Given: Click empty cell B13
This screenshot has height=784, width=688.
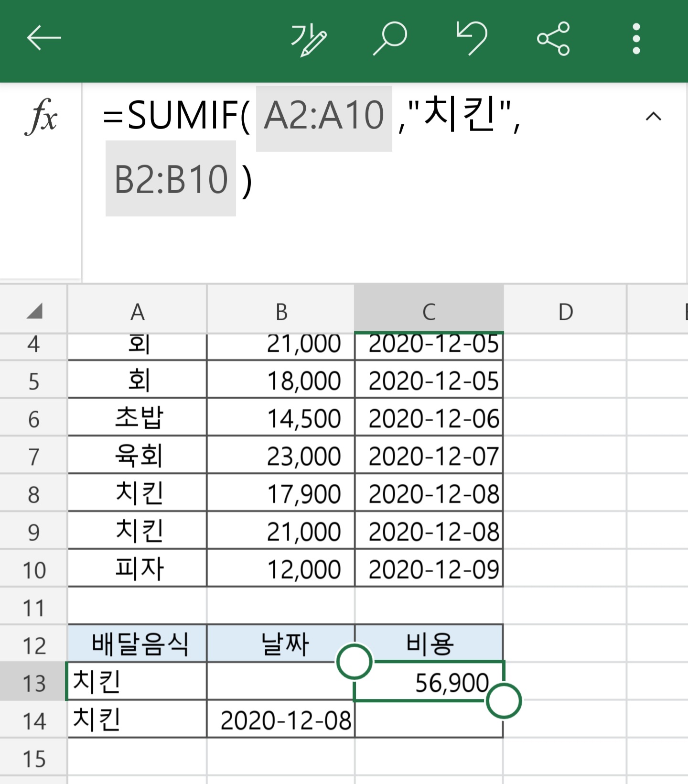Looking at the screenshot, I should click(281, 682).
